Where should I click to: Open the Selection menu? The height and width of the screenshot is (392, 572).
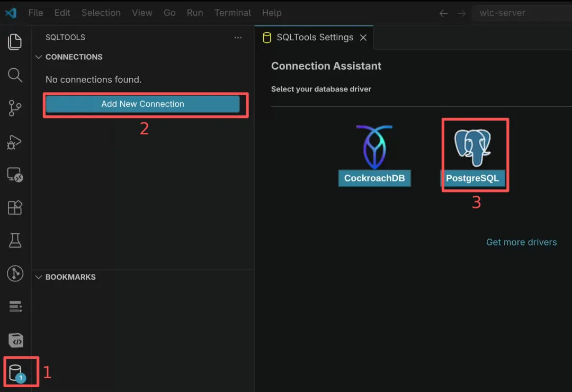pos(101,13)
